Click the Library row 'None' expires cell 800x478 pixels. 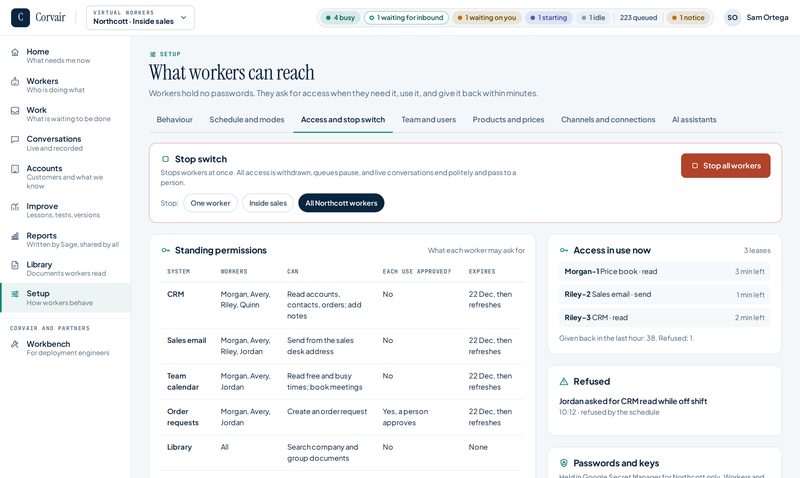478,447
